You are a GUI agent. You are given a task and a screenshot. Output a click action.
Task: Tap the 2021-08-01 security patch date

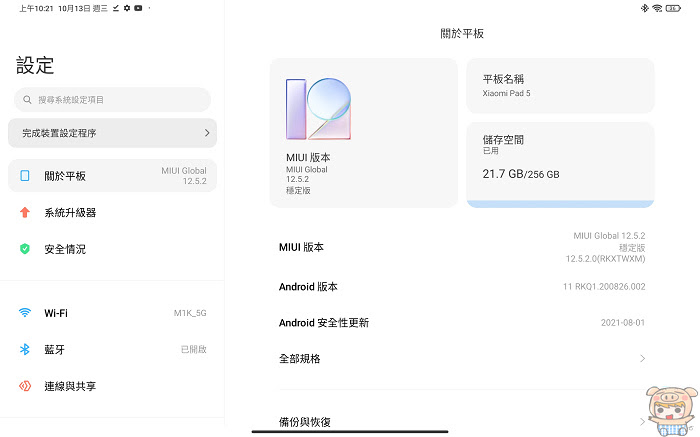pyautogui.click(x=623, y=322)
